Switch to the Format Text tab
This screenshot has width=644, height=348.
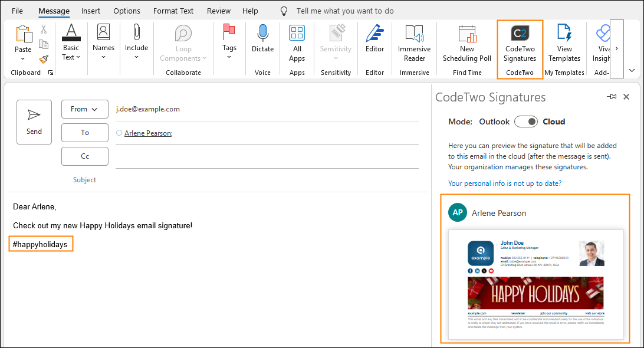click(x=173, y=11)
